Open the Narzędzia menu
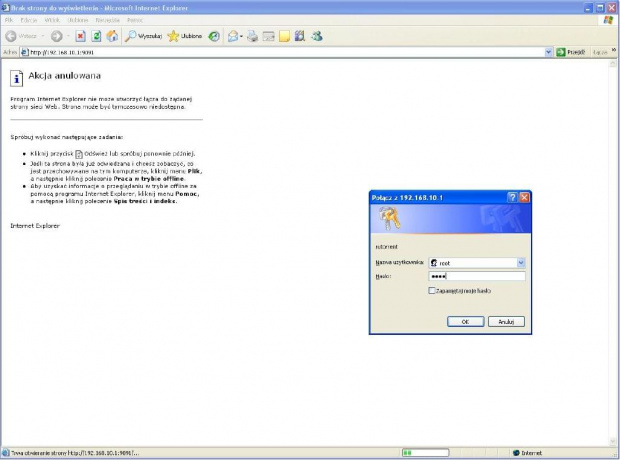 coord(108,19)
